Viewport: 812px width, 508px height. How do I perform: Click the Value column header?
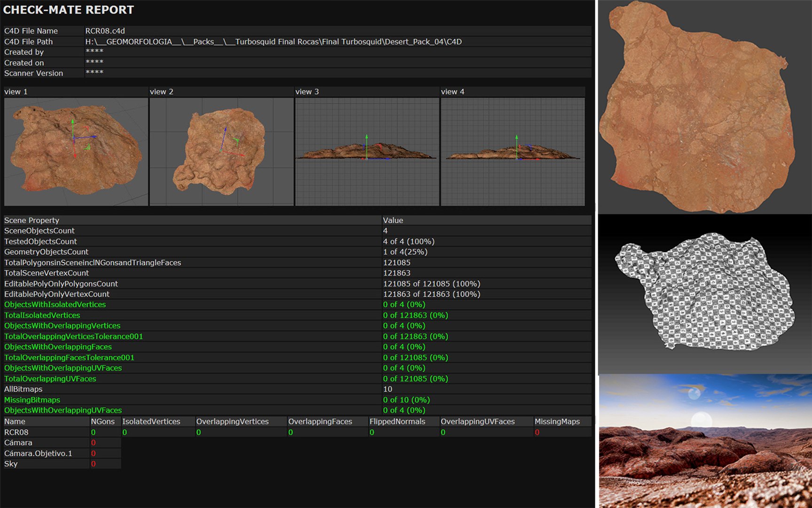pyautogui.click(x=393, y=220)
